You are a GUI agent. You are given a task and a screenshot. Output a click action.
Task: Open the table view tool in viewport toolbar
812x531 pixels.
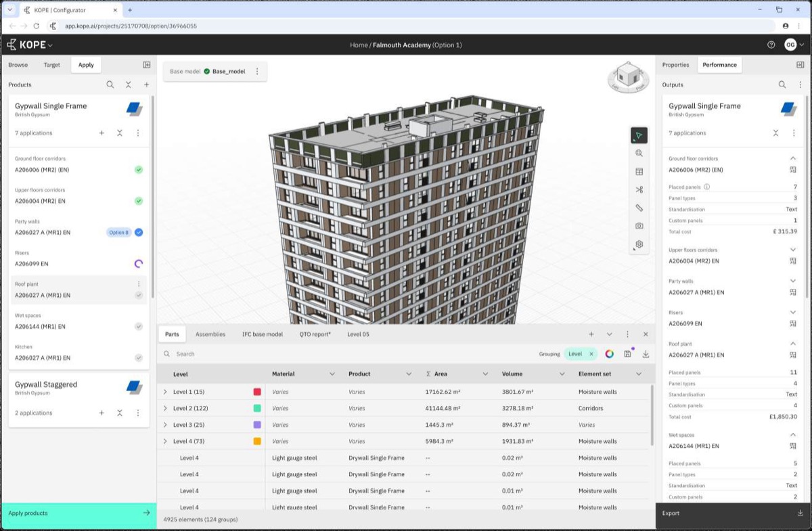(639, 172)
